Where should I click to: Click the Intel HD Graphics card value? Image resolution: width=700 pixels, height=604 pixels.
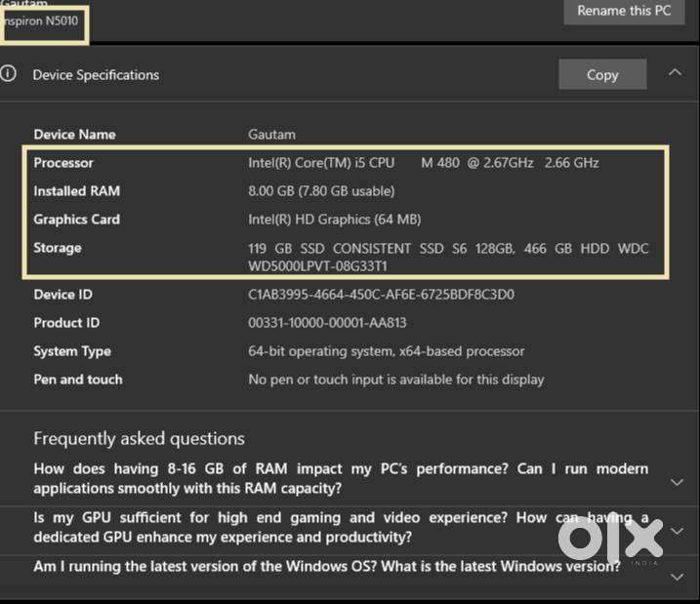(334, 220)
